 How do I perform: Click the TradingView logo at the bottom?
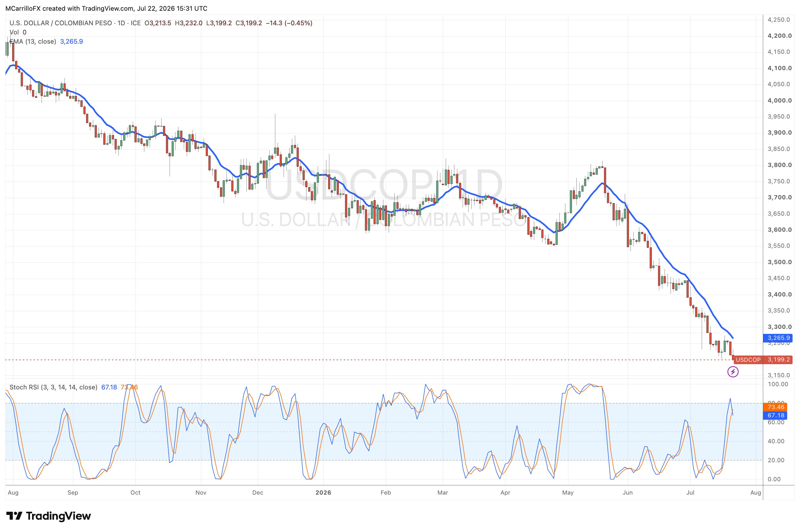48,516
